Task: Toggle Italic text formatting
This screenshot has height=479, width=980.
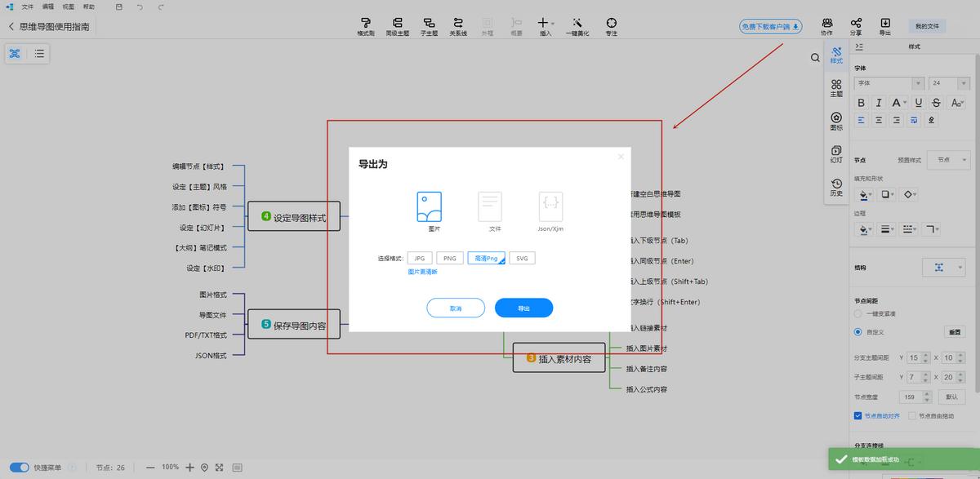Action: [879, 103]
